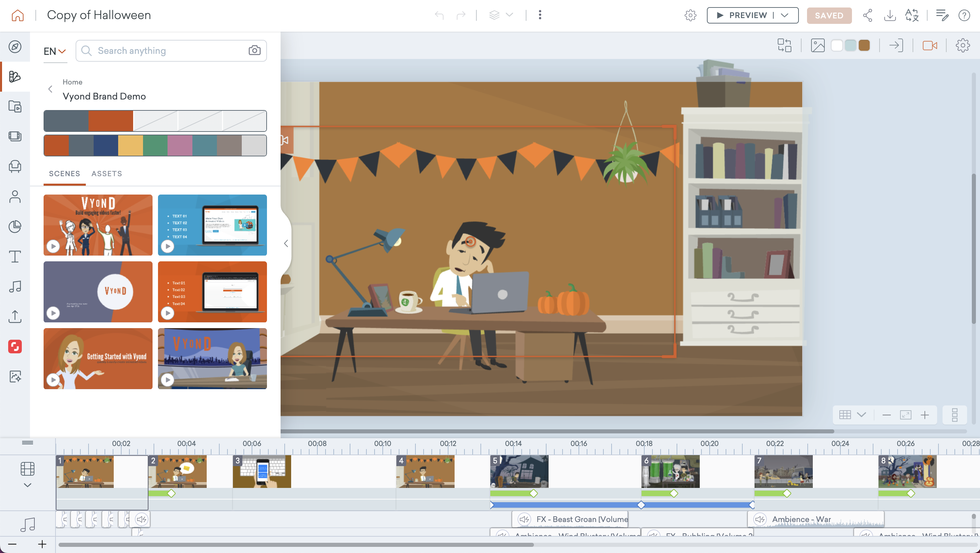The image size is (980, 553).
Task: Toggle the camera tool on stage toolbar
Action: tap(929, 45)
